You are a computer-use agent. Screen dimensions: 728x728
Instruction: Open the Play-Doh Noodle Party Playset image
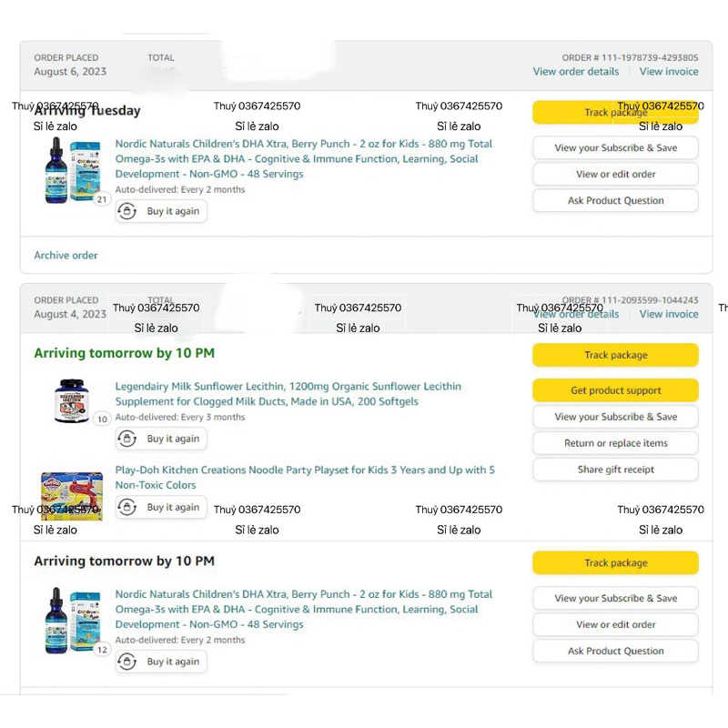72,494
